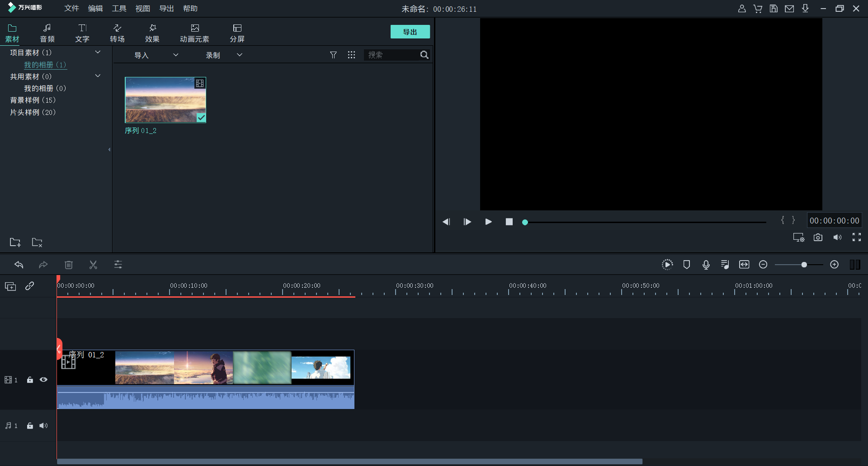
Task: Enter fullscreen preview mode
Action: [x=856, y=238]
